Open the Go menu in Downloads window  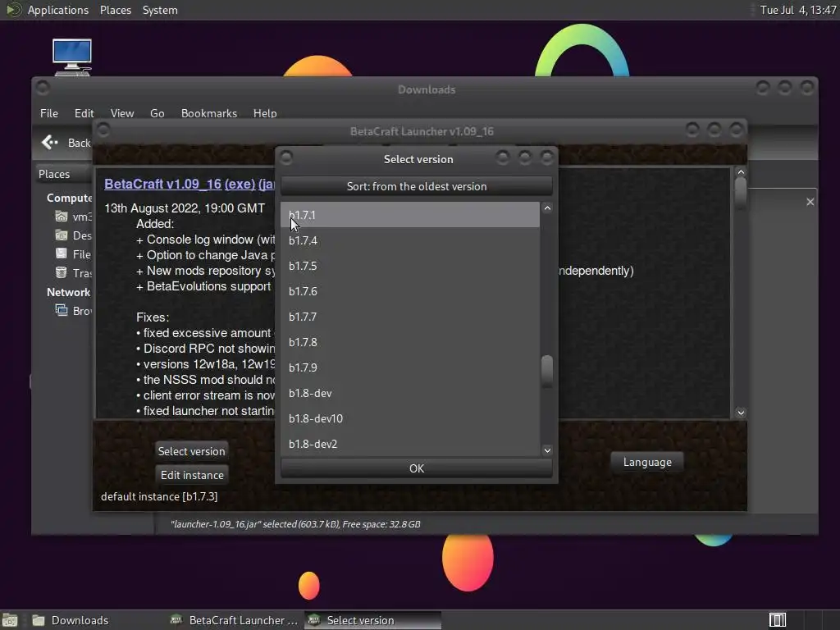pyautogui.click(x=157, y=113)
